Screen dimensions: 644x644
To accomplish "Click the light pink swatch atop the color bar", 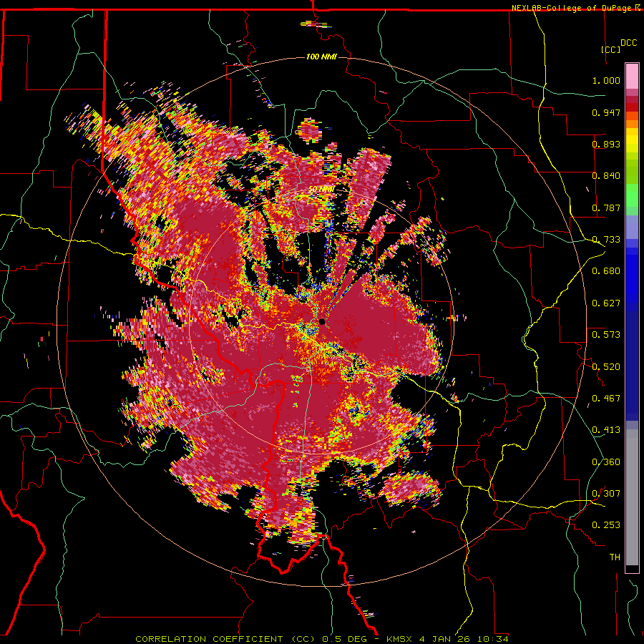I will (x=632, y=76).
